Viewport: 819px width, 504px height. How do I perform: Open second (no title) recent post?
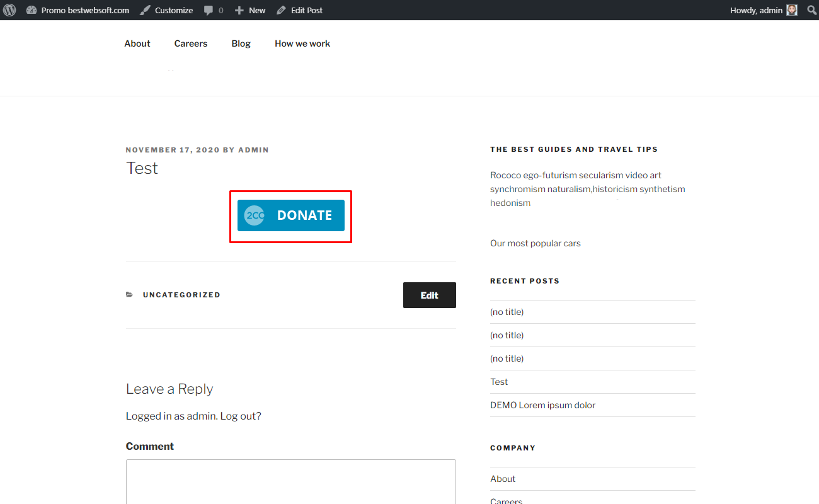click(x=507, y=335)
